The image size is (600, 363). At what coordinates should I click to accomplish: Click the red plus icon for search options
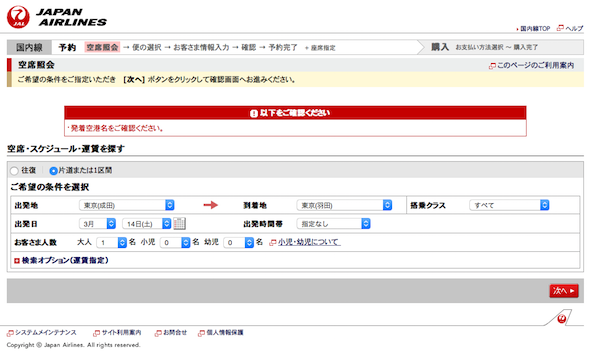(17, 261)
